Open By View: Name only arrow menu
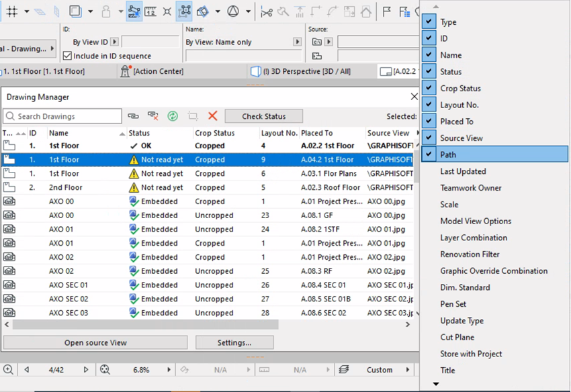 point(297,42)
